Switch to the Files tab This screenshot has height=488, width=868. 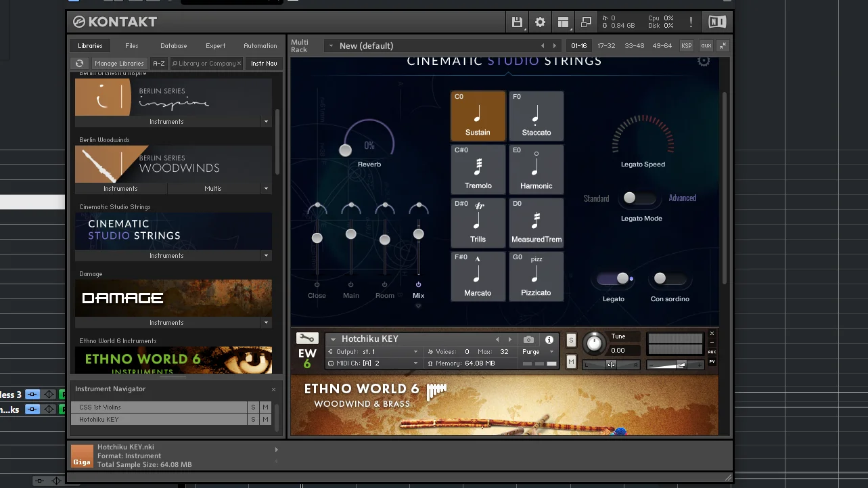point(132,46)
